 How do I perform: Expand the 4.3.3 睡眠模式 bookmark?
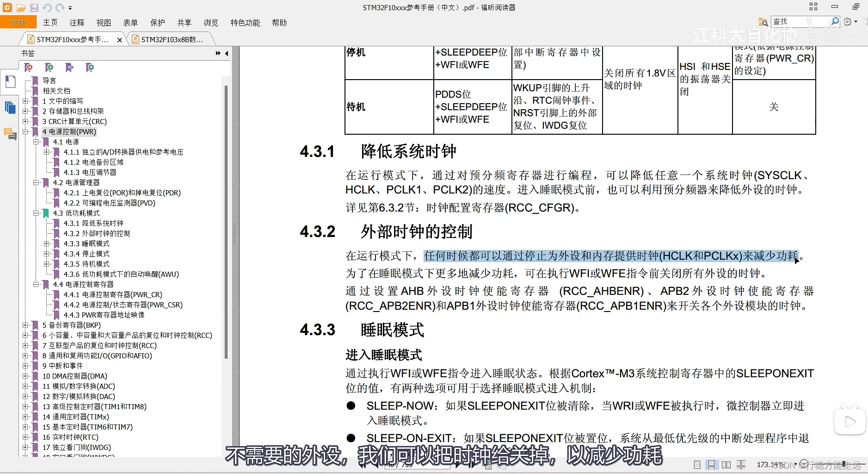click(x=46, y=243)
